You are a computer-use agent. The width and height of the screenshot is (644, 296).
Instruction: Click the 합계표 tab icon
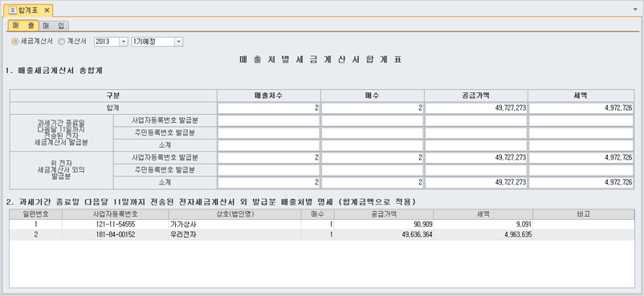pyautogui.click(x=13, y=10)
